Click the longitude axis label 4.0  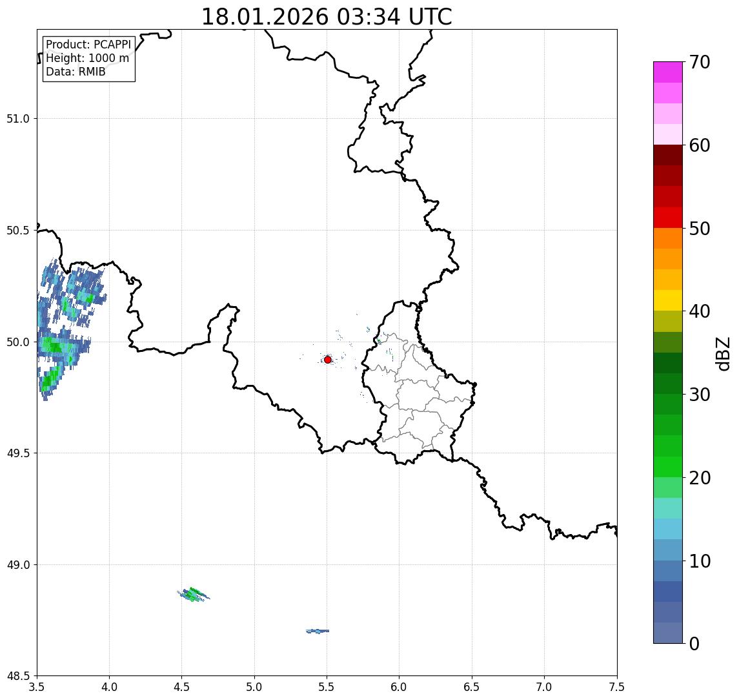109,687
